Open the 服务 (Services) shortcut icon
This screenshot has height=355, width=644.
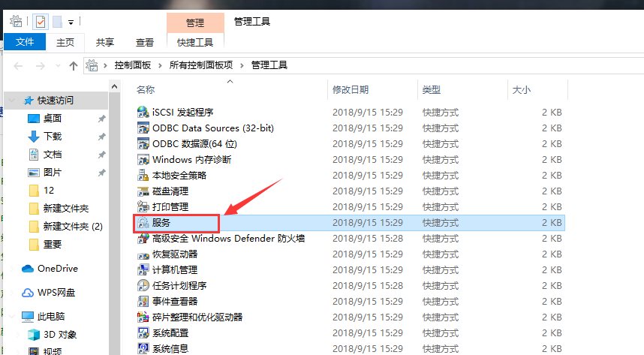pos(143,223)
